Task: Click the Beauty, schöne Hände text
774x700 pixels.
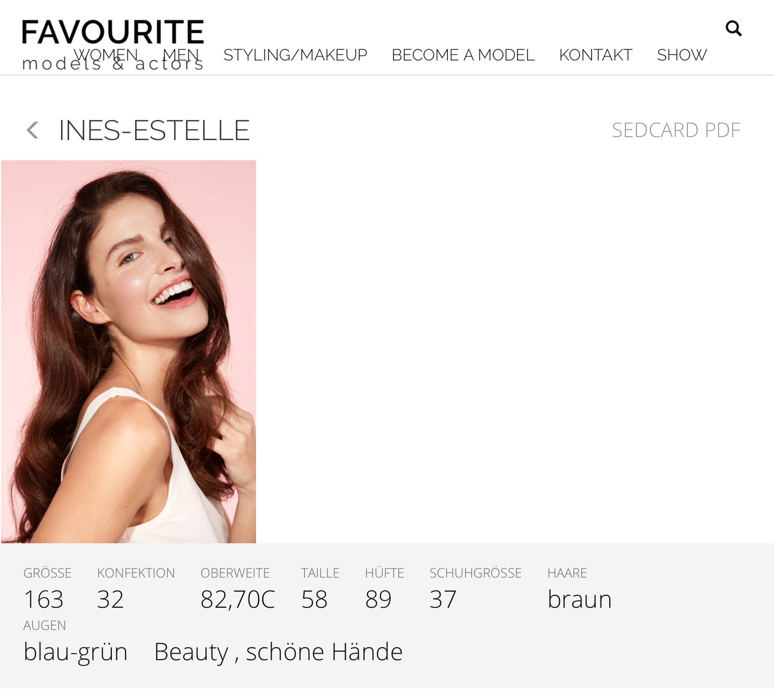Action: point(278,652)
